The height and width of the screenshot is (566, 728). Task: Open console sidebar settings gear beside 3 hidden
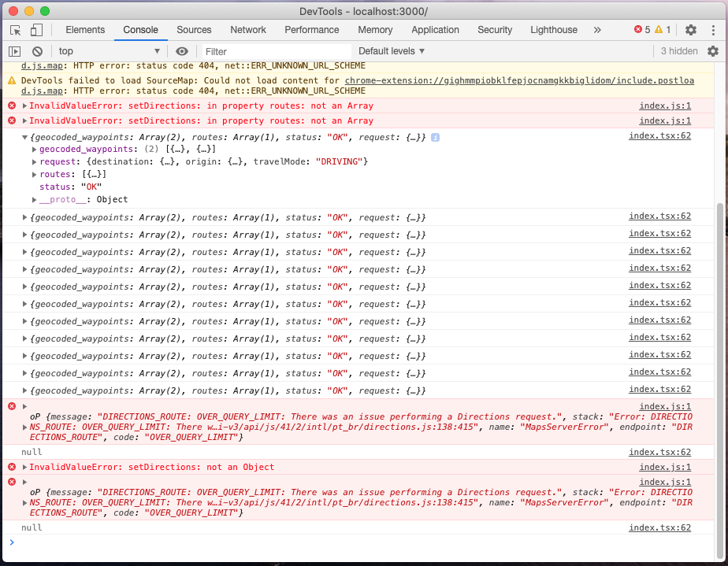tap(713, 50)
